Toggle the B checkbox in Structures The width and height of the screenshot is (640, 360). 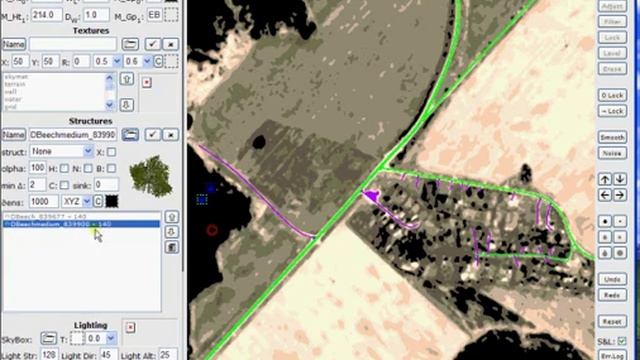click(111, 168)
